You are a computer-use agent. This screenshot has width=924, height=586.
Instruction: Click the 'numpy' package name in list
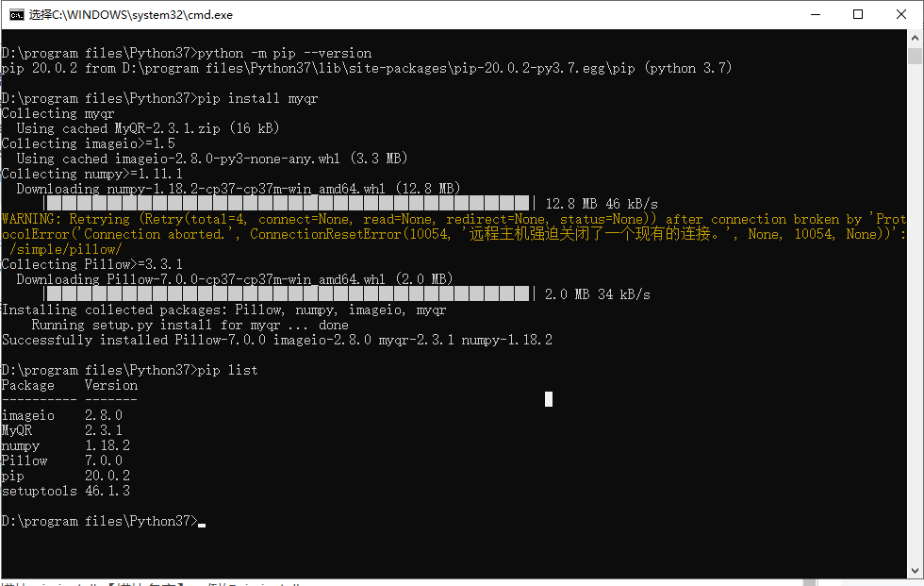pyautogui.click(x=21, y=446)
